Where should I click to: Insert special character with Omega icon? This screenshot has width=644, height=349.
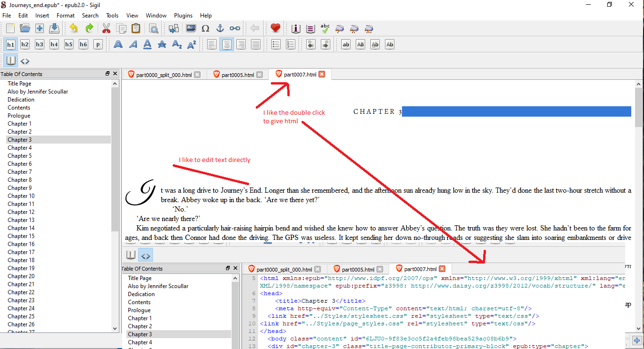point(205,28)
